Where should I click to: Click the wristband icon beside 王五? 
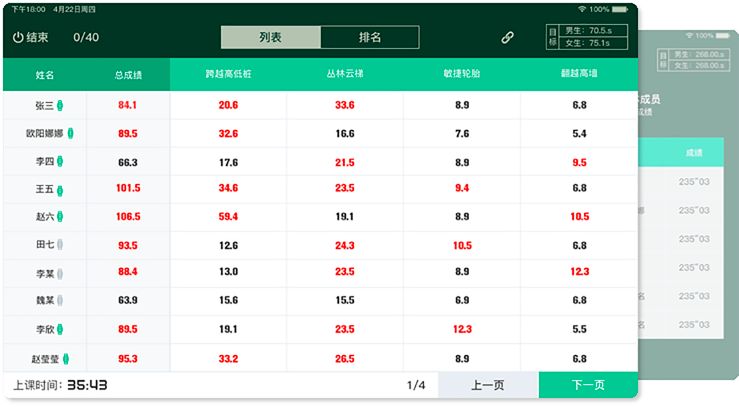[60, 189]
